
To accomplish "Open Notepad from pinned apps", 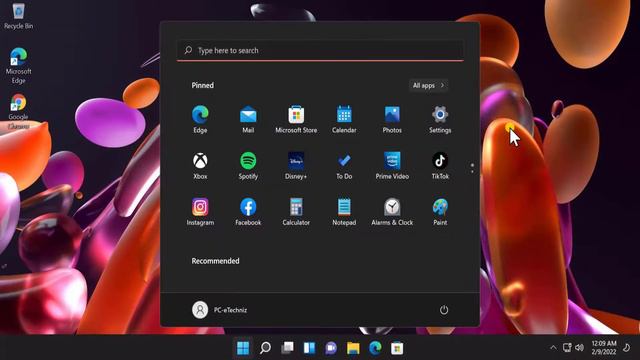I will (x=344, y=211).
